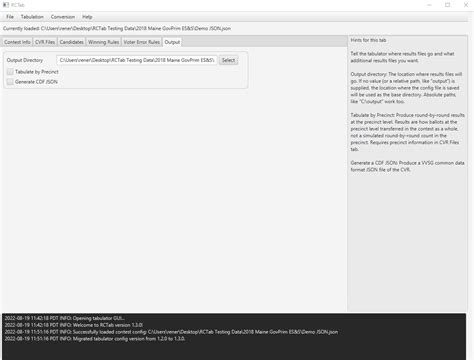The height and width of the screenshot is (360, 474).
Task: Open the File menu
Action: click(x=10, y=17)
